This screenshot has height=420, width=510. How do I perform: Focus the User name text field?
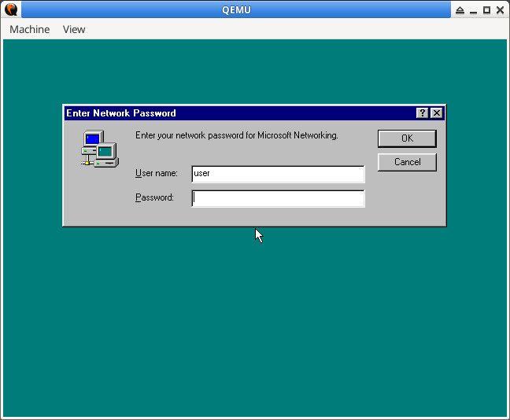click(x=278, y=174)
